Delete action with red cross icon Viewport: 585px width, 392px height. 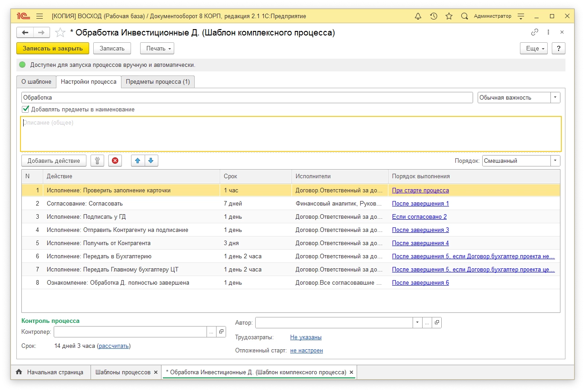(115, 161)
